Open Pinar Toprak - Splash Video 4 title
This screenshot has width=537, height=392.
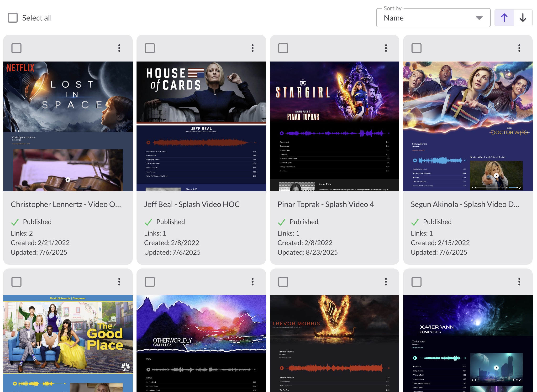click(x=326, y=204)
